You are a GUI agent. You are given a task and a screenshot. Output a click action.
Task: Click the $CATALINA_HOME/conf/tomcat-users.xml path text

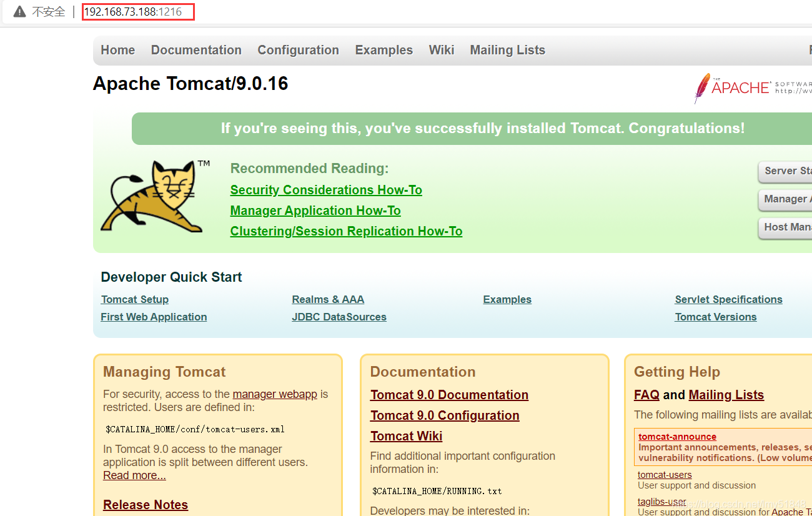tap(195, 430)
